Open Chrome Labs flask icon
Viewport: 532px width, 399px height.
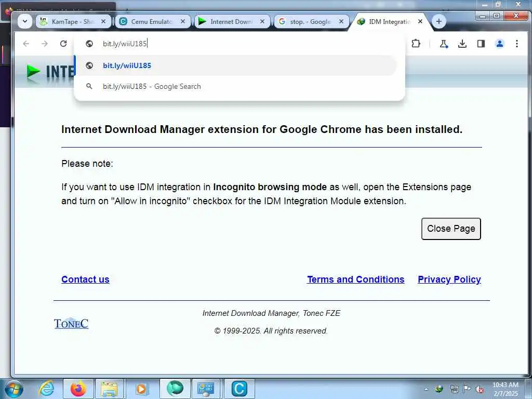coord(444,44)
